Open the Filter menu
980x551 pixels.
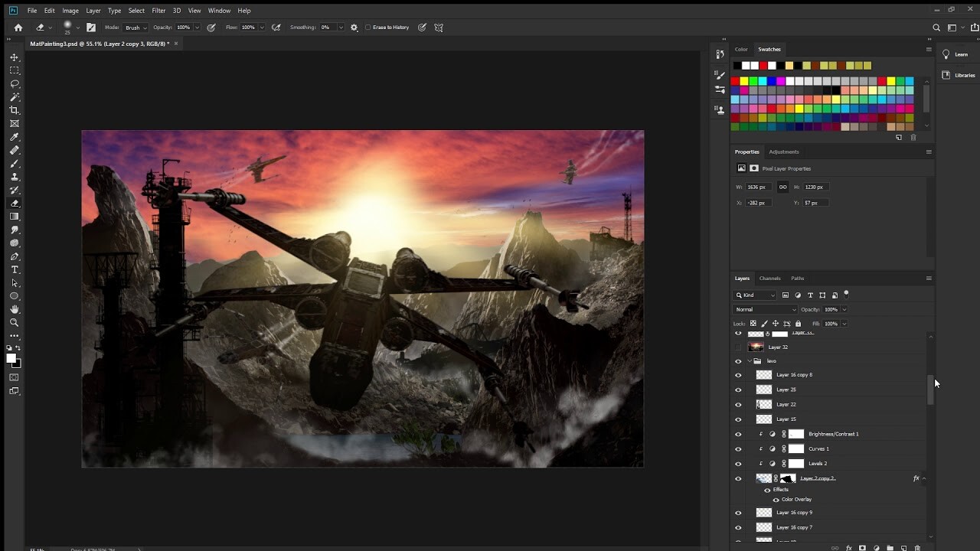[158, 10]
